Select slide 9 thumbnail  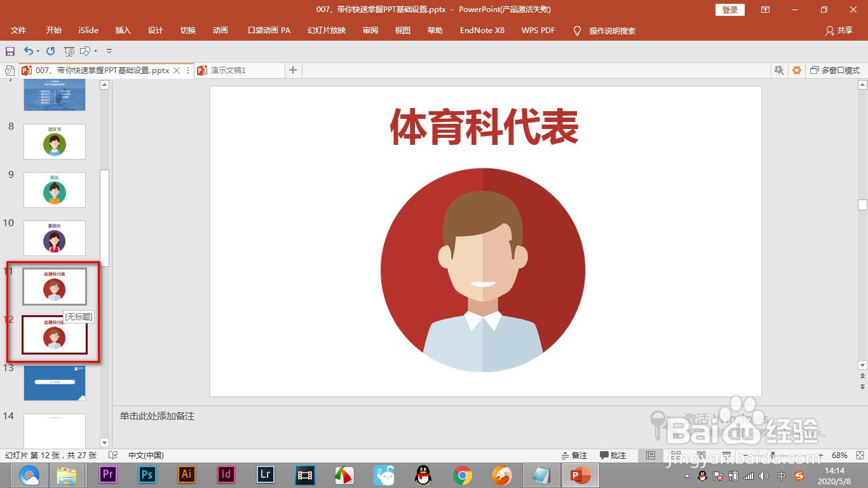point(55,189)
